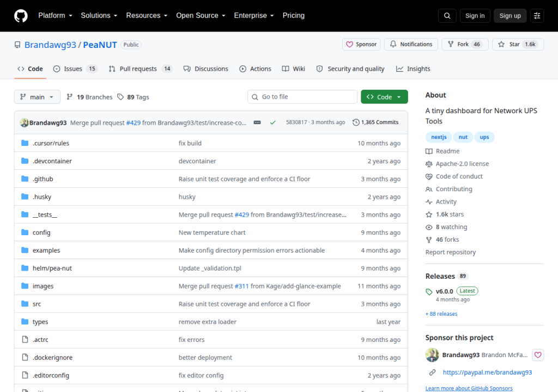Open the paypal.me/brandawg93 sponsor link

pos(487,372)
